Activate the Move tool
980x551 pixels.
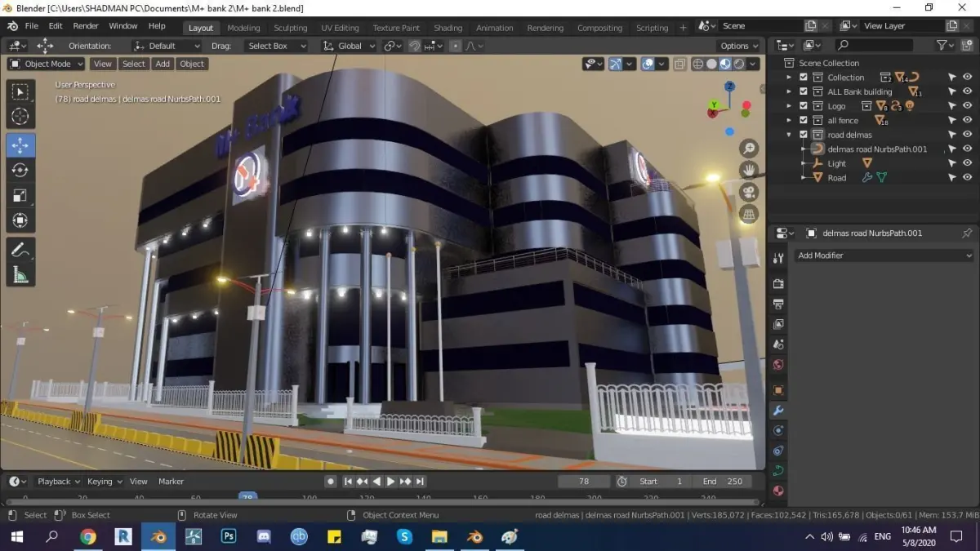click(20, 145)
